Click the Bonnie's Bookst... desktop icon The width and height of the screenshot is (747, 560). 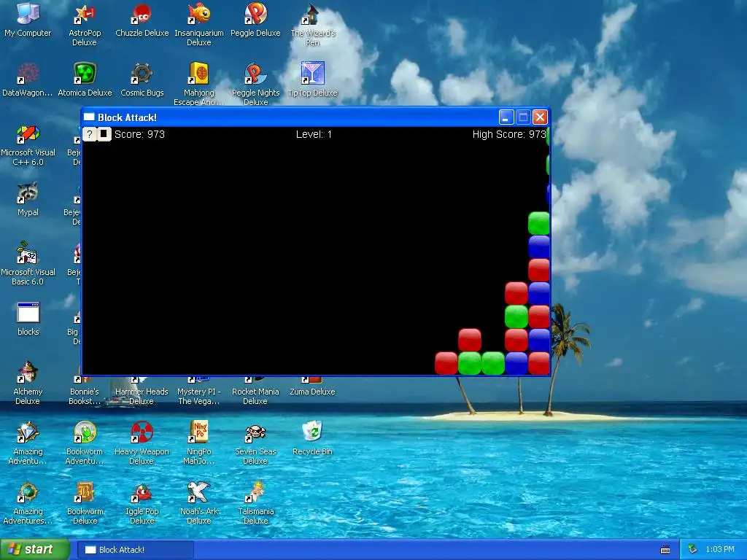pos(85,391)
